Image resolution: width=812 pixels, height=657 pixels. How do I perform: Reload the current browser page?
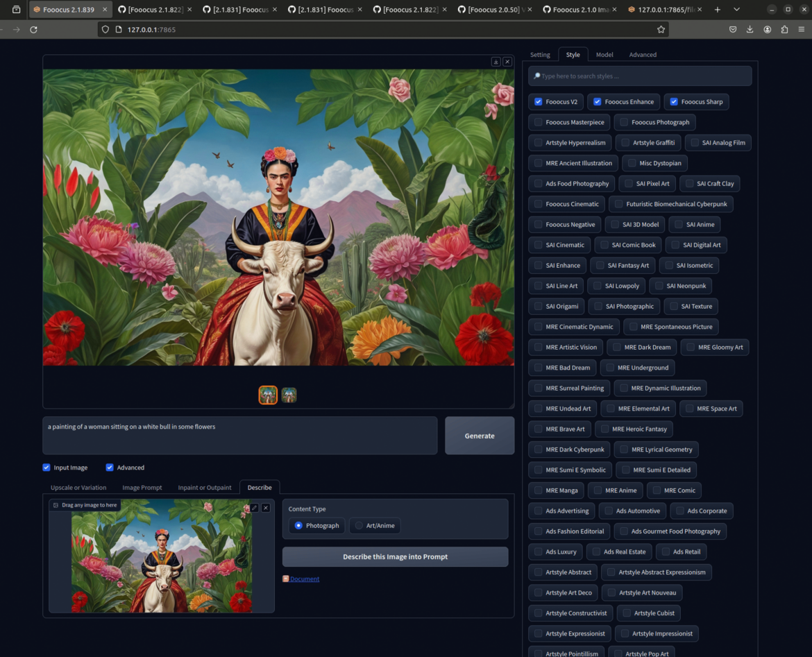click(34, 30)
